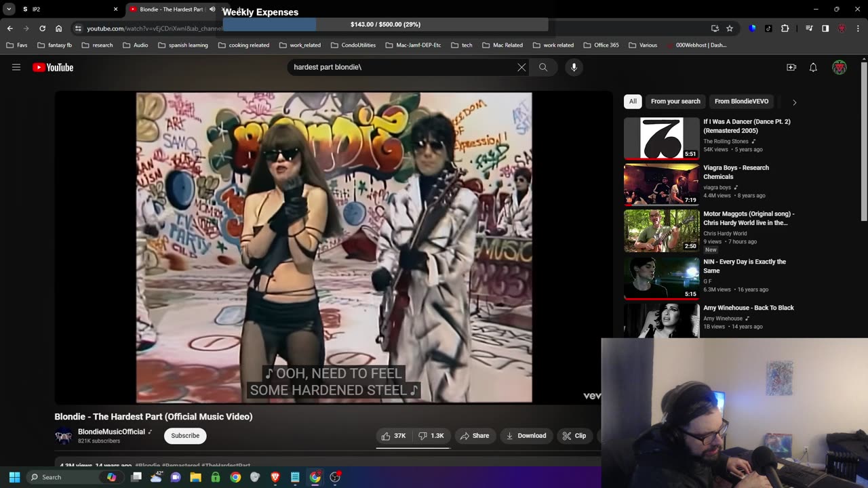
Task: Open the fantasy fb bookmark folder
Action: click(54, 45)
